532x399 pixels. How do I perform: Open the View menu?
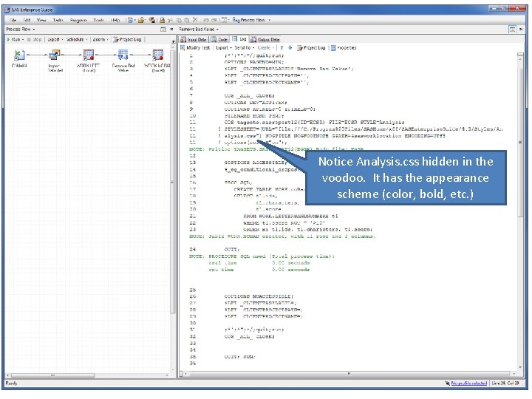coord(41,20)
